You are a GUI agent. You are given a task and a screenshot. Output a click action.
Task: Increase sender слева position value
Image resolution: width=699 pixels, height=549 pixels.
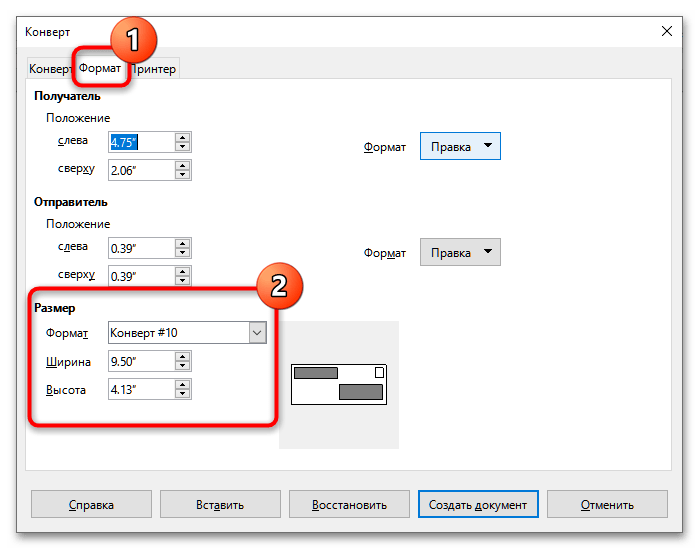181,242
